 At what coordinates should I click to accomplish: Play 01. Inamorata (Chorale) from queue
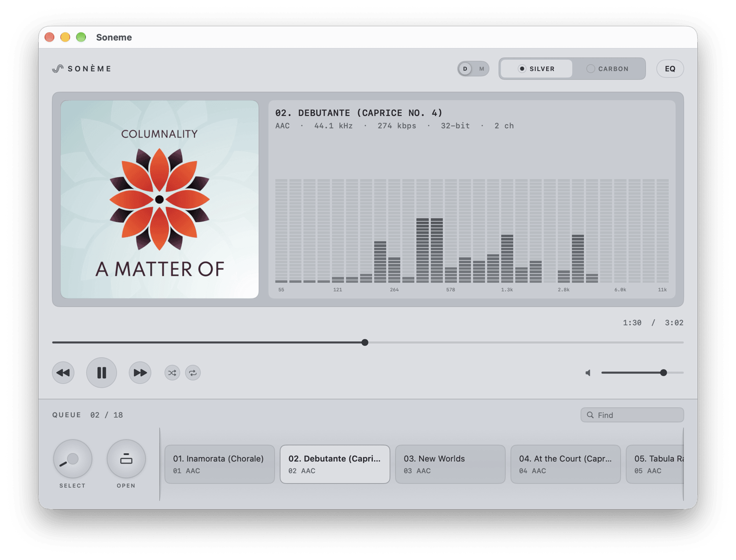tap(220, 464)
